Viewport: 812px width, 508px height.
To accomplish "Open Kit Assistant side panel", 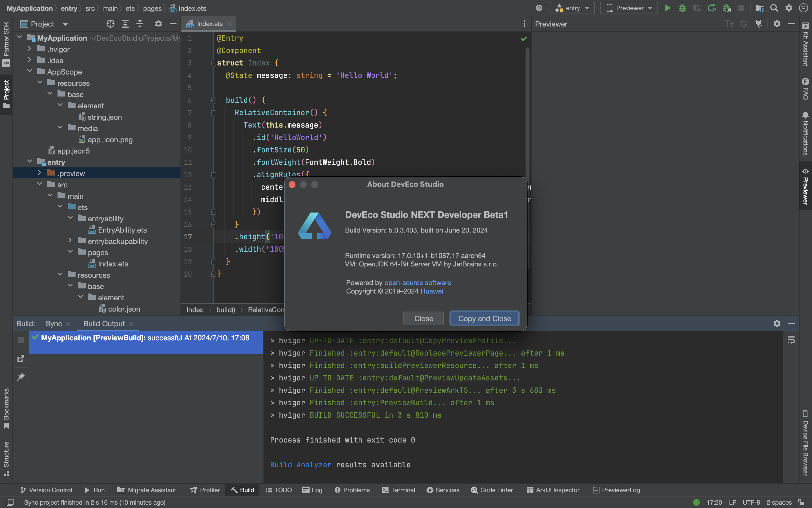I will pos(805,44).
